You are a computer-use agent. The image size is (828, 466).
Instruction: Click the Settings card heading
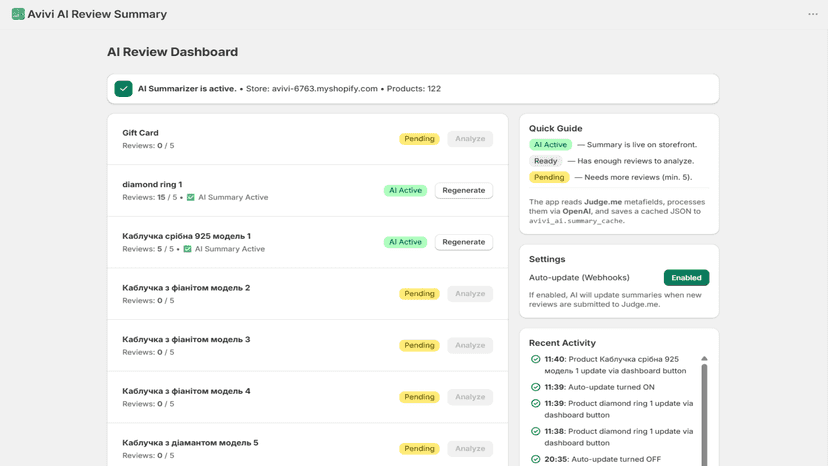[x=547, y=259]
